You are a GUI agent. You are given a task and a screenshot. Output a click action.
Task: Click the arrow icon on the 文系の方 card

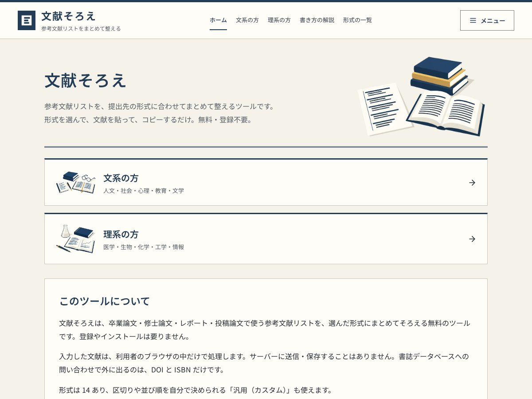pos(472,183)
